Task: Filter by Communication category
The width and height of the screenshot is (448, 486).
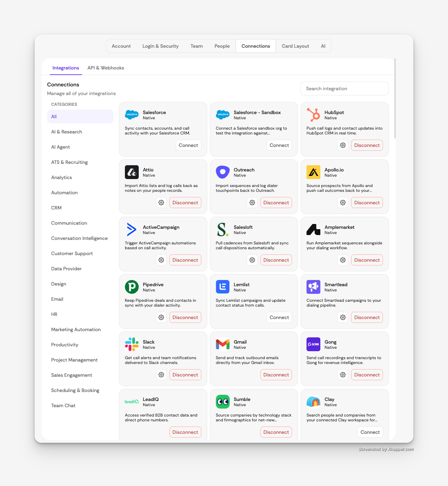Action: point(80,223)
